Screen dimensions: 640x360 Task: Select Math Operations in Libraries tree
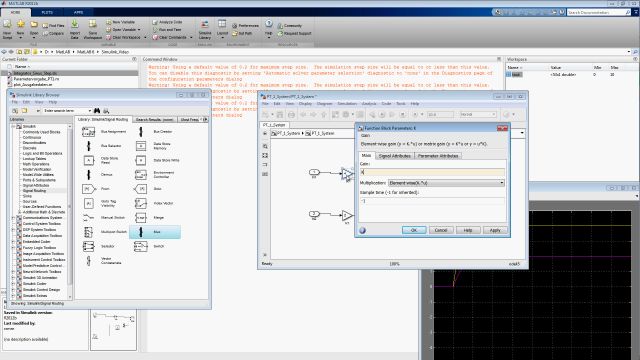pyautogui.click(x=36, y=164)
